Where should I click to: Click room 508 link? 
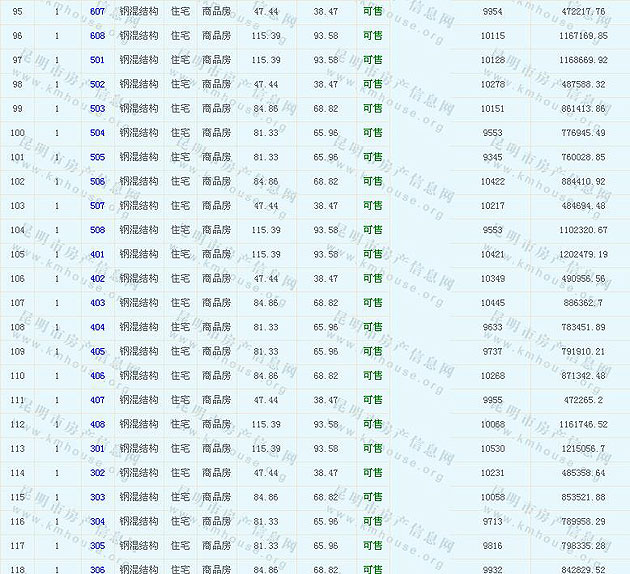click(97, 230)
